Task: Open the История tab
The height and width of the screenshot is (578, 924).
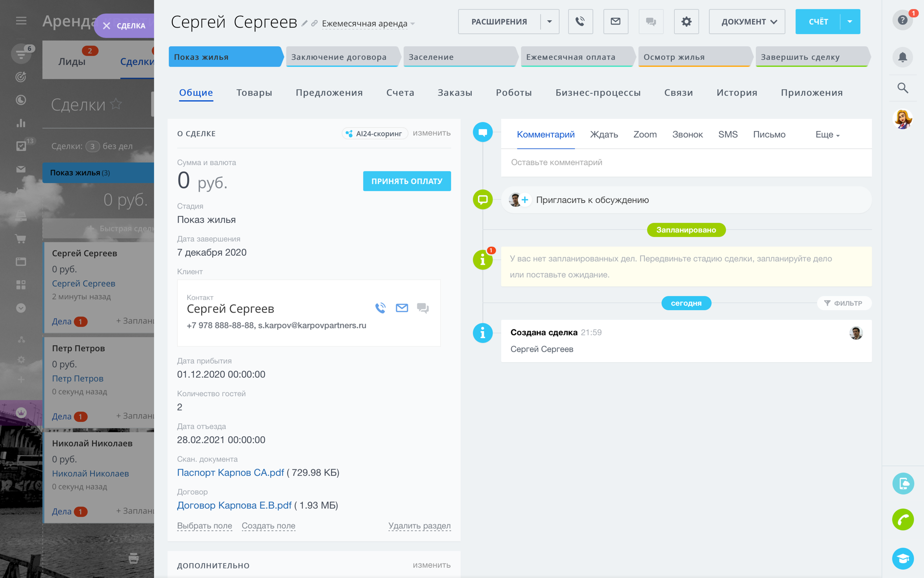Action: pyautogui.click(x=736, y=92)
